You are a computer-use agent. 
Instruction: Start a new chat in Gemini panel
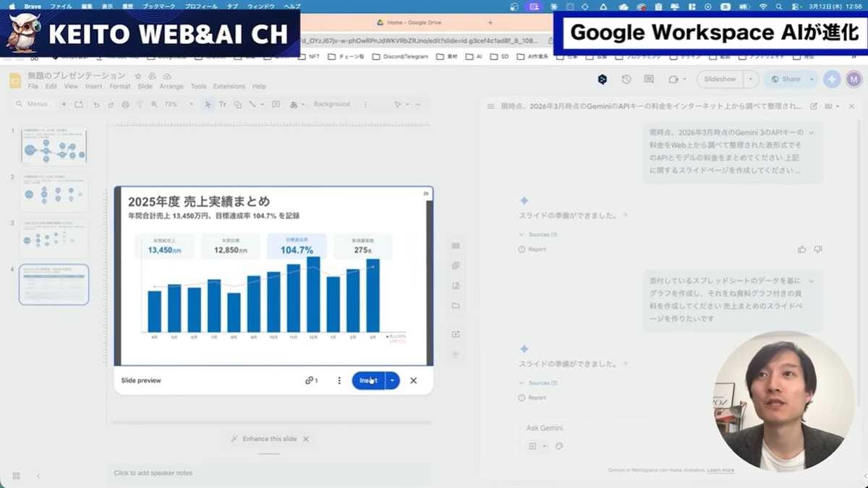point(814,106)
